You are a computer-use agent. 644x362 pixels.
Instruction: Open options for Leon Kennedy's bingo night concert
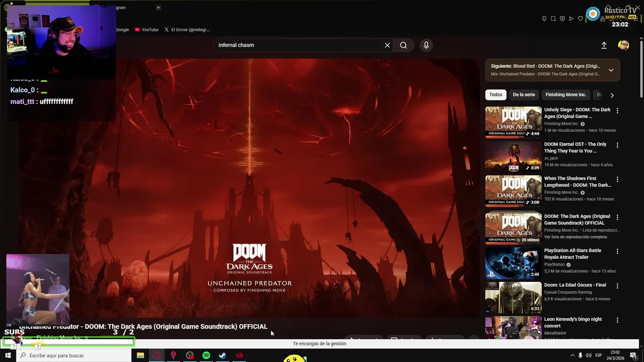[x=617, y=320]
